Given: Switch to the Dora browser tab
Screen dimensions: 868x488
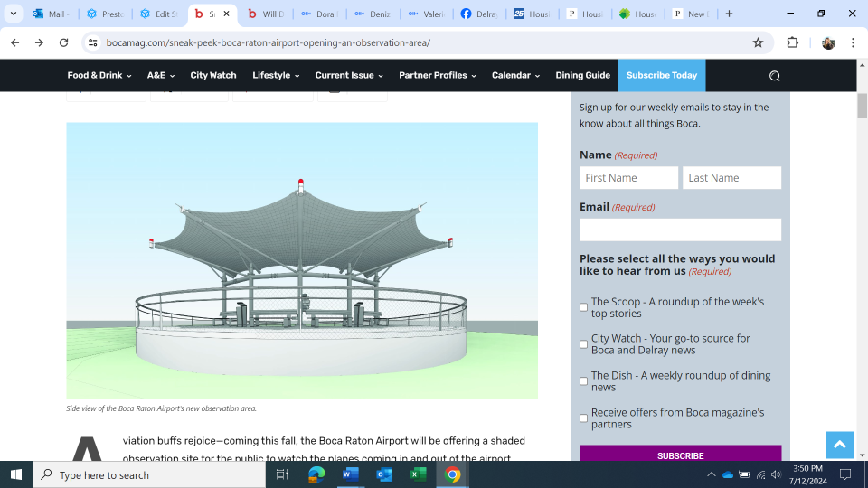Looking at the screenshot, I should point(319,14).
